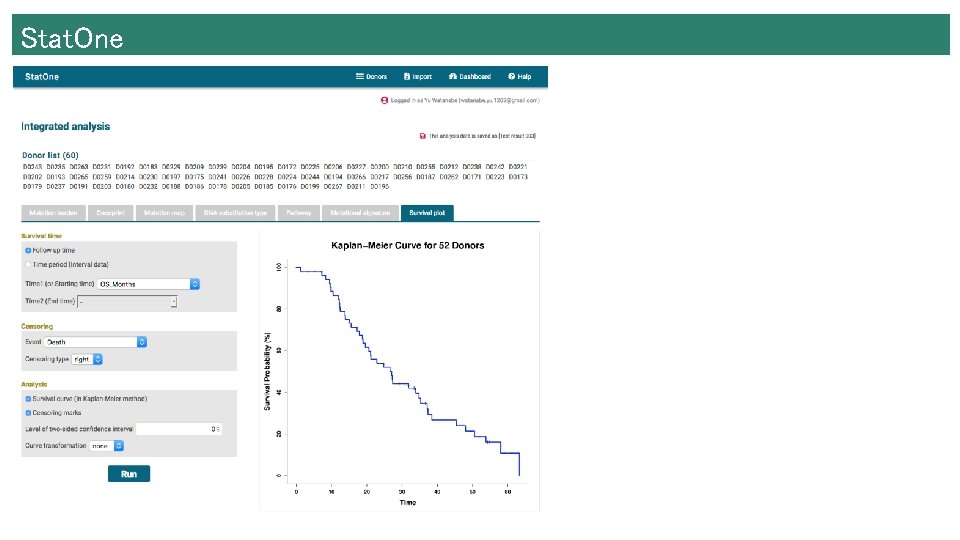Click the StatOne logo in navbar
The width and height of the screenshot is (960, 540).
[x=42, y=77]
